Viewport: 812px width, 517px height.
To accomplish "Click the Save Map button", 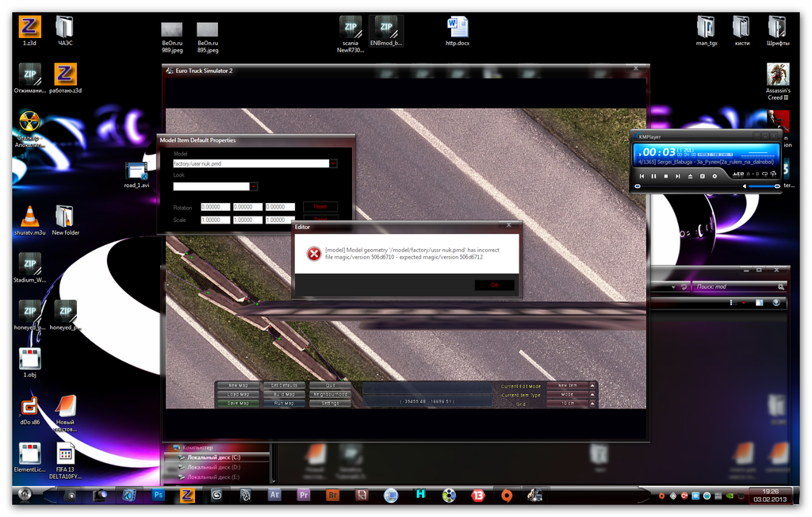I will tap(236, 404).
